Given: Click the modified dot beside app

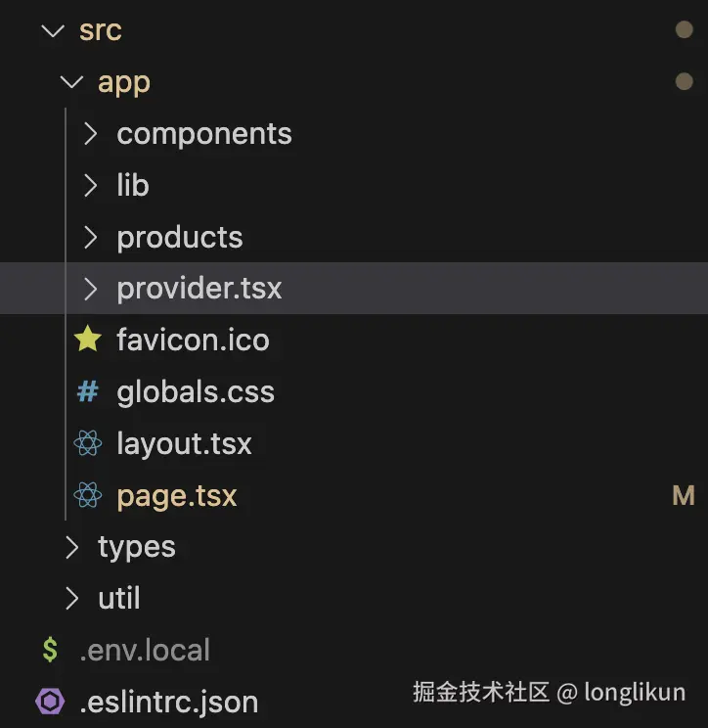Looking at the screenshot, I should (x=684, y=82).
